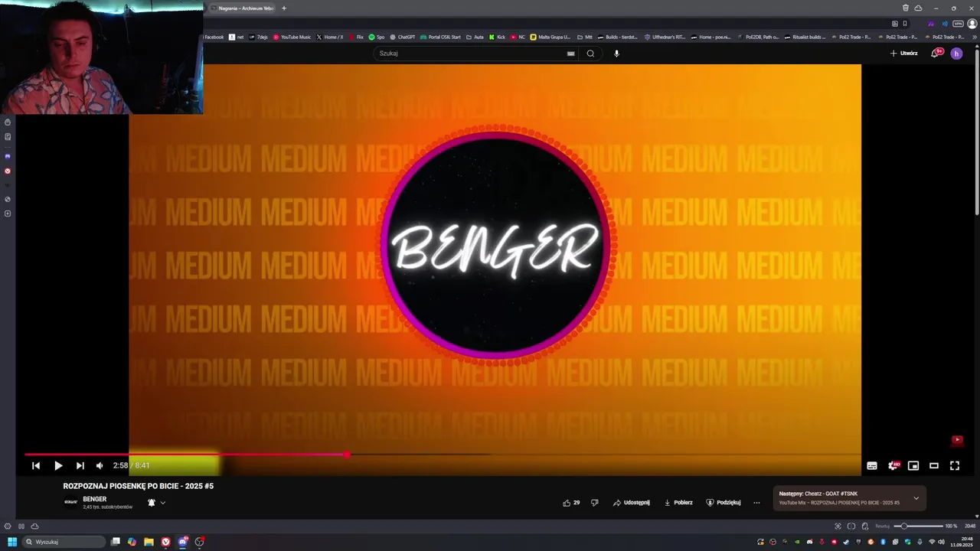Open YouTube notifications bell
The image size is (980, 551).
click(936, 54)
